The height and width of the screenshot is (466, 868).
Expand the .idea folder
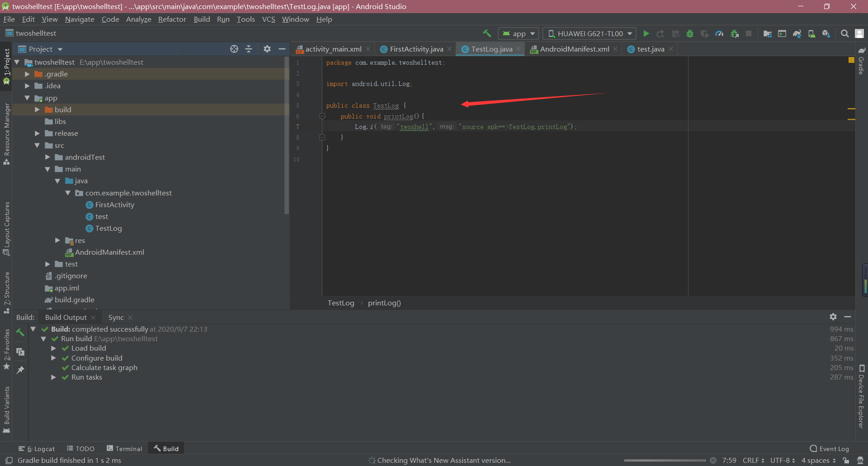pyautogui.click(x=27, y=86)
